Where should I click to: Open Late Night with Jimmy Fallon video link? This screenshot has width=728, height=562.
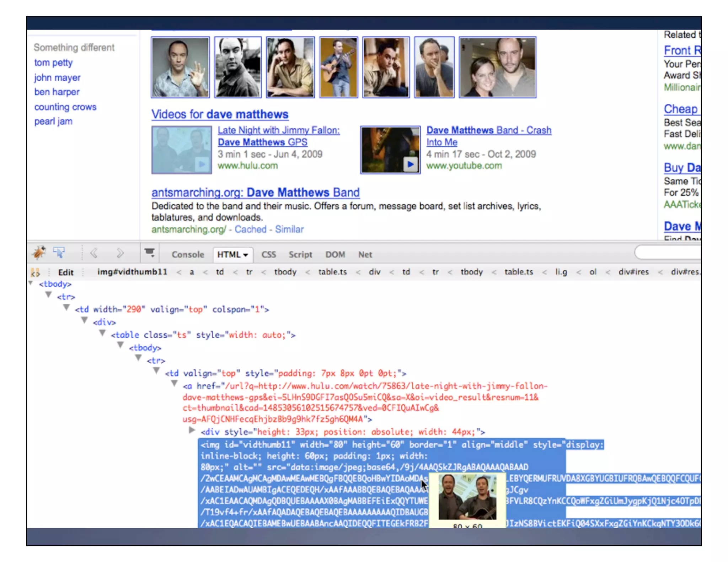279,136
